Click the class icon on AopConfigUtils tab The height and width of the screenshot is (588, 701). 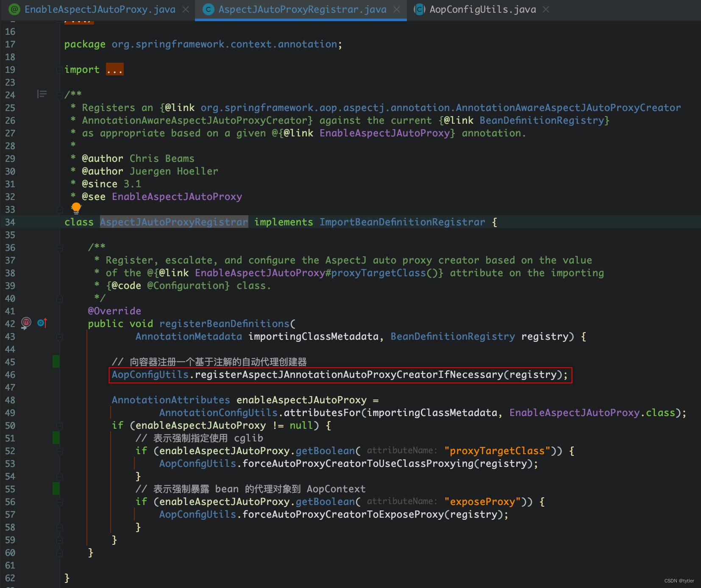420,9
